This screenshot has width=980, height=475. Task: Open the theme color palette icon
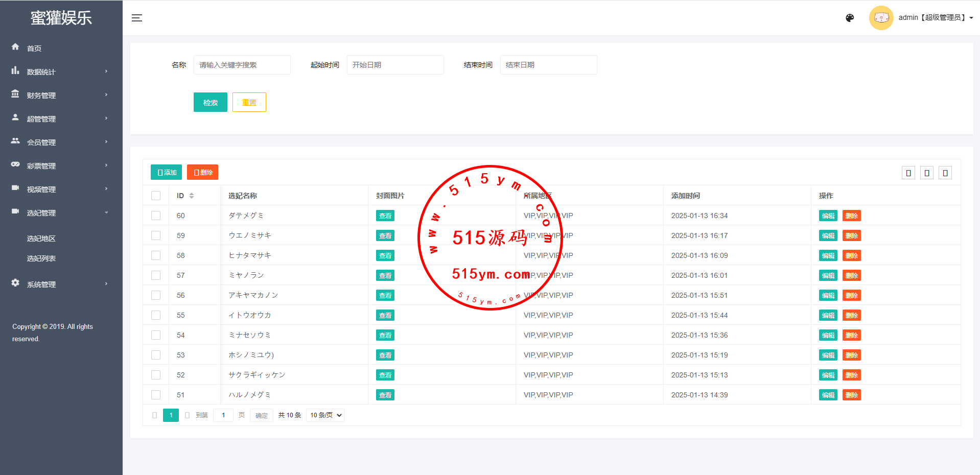[850, 18]
